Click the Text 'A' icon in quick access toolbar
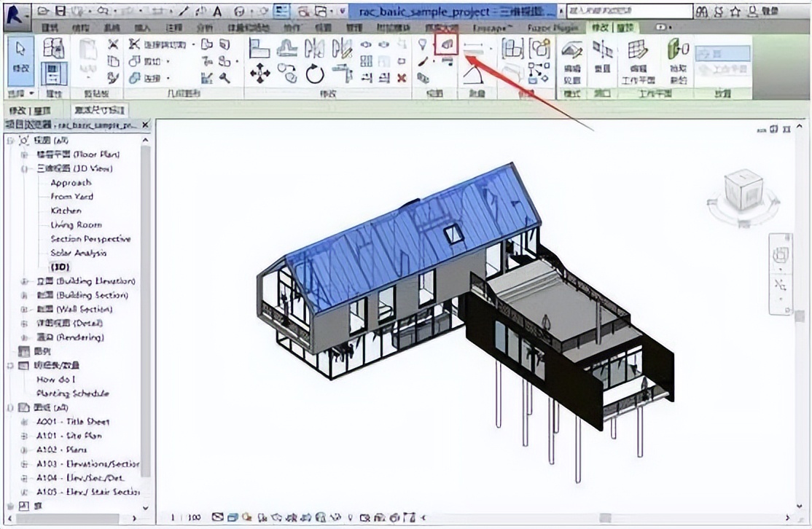 pyautogui.click(x=217, y=12)
